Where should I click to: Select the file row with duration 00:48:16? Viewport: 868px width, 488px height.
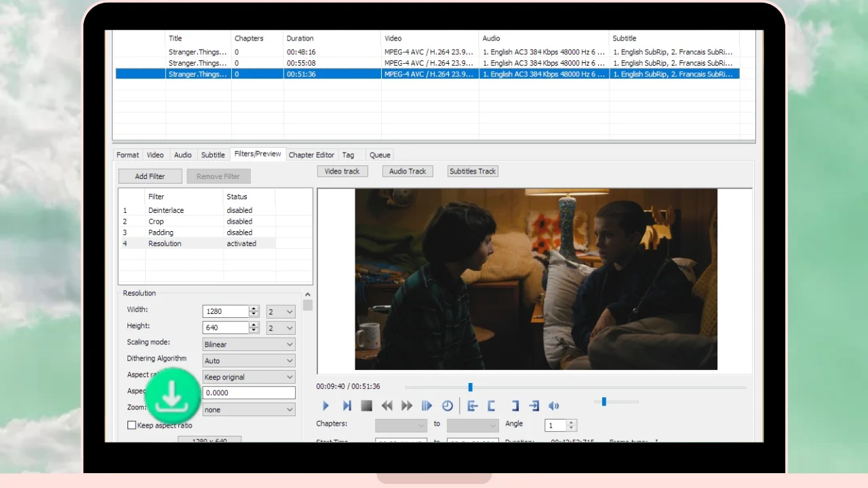[427, 52]
